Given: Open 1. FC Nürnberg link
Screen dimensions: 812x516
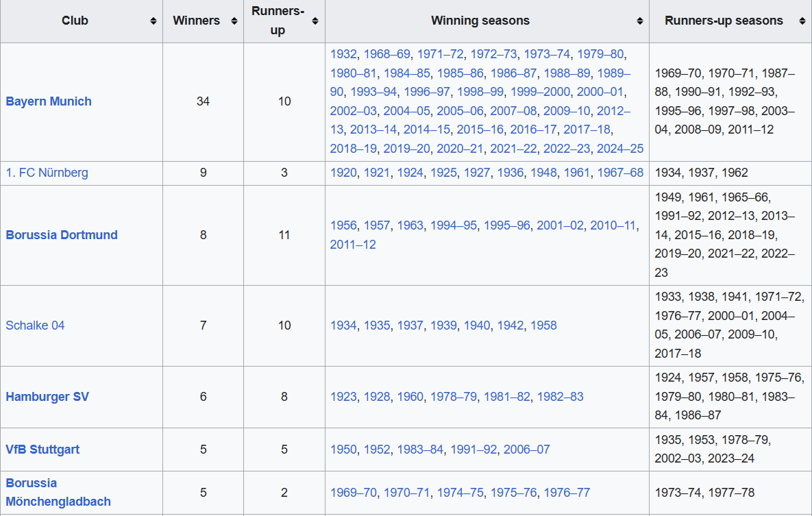Looking at the screenshot, I should pos(47,173).
